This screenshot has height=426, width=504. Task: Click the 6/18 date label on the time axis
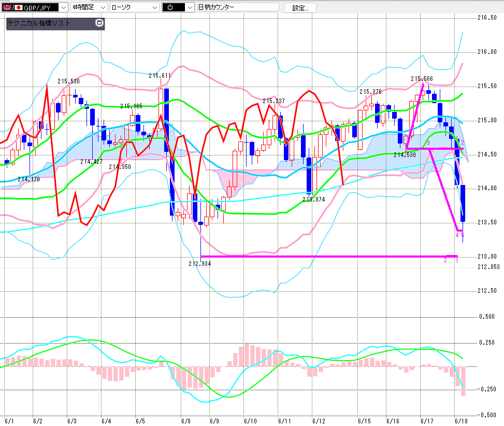(461, 421)
